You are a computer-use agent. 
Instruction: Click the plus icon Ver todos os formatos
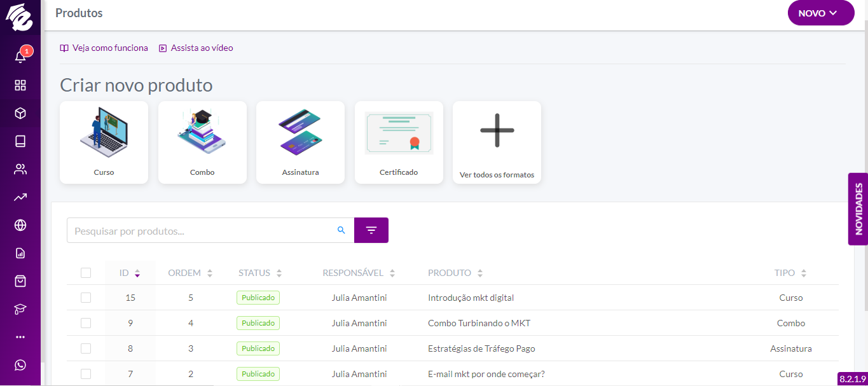click(x=497, y=130)
